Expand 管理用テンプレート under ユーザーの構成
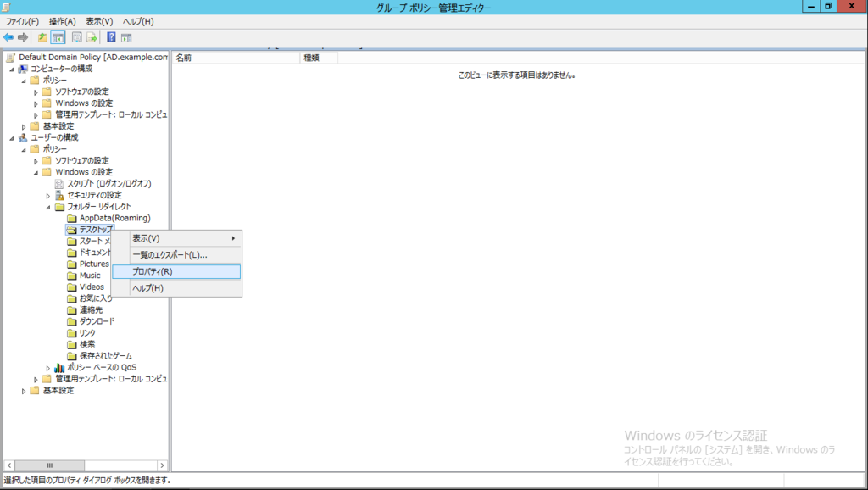 coord(36,379)
